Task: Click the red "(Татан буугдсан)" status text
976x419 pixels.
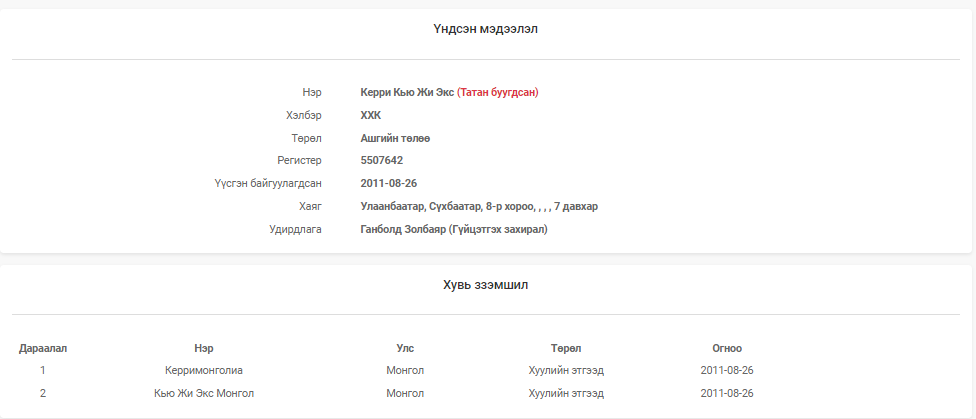Action: tap(497, 92)
